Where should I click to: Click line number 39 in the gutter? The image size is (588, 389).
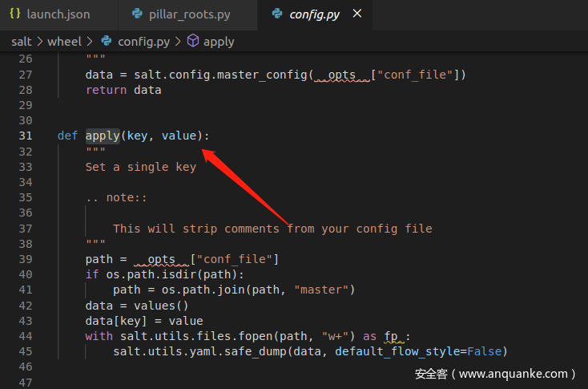coord(25,259)
